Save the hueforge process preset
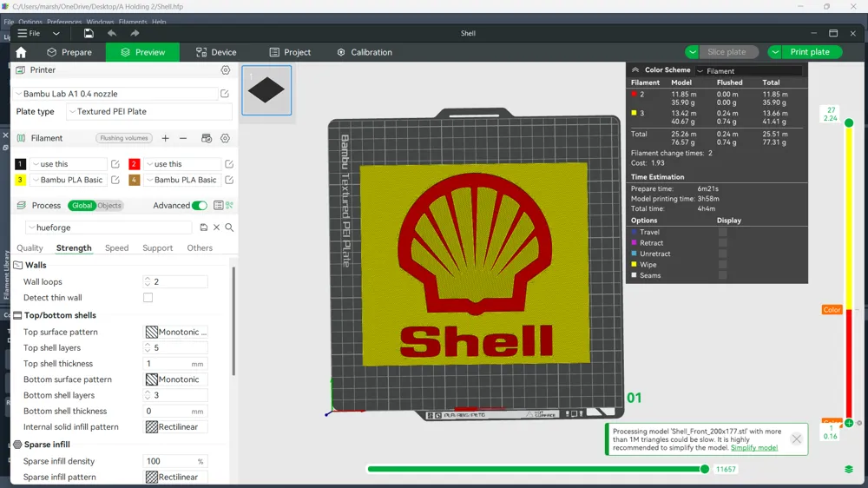 (x=204, y=228)
